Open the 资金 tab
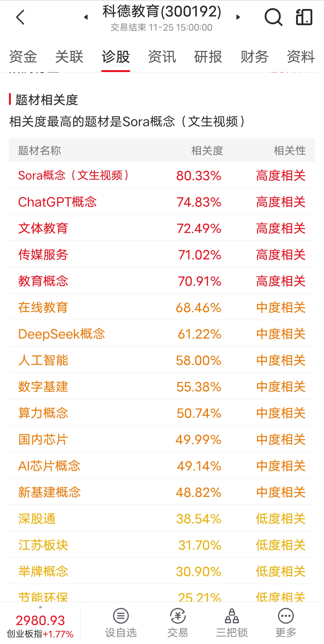 pyautogui.click(x=23, y=57)
